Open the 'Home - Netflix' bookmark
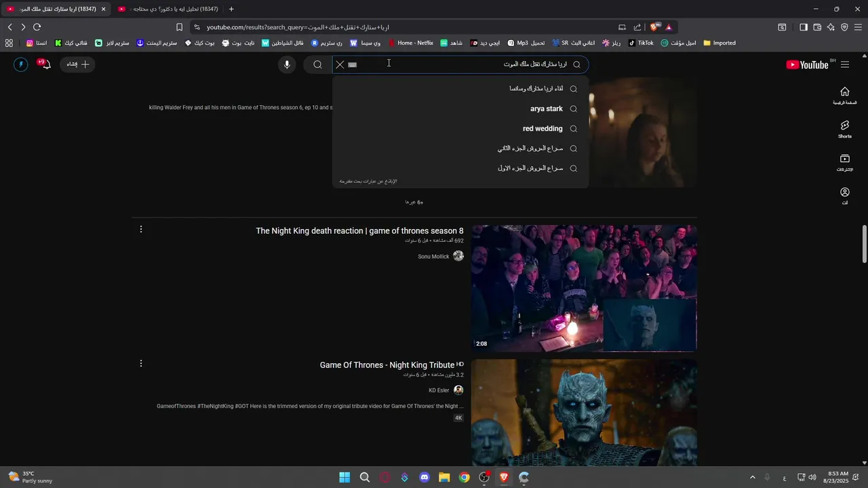Viewport: 868px width, 488px height. [411, 43]
